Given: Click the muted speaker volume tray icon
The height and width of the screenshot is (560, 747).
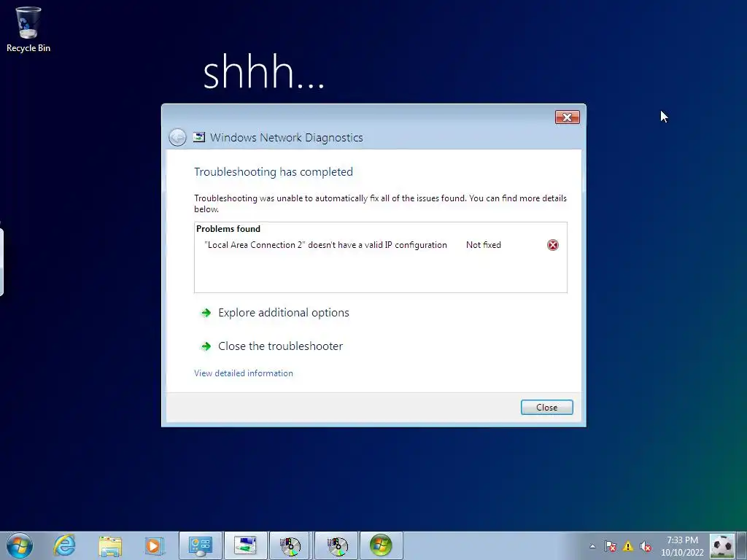Looking at the screenshot, I should point(646,546).
